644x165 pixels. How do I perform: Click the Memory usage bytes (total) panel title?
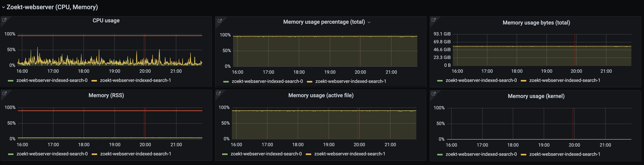536,23
